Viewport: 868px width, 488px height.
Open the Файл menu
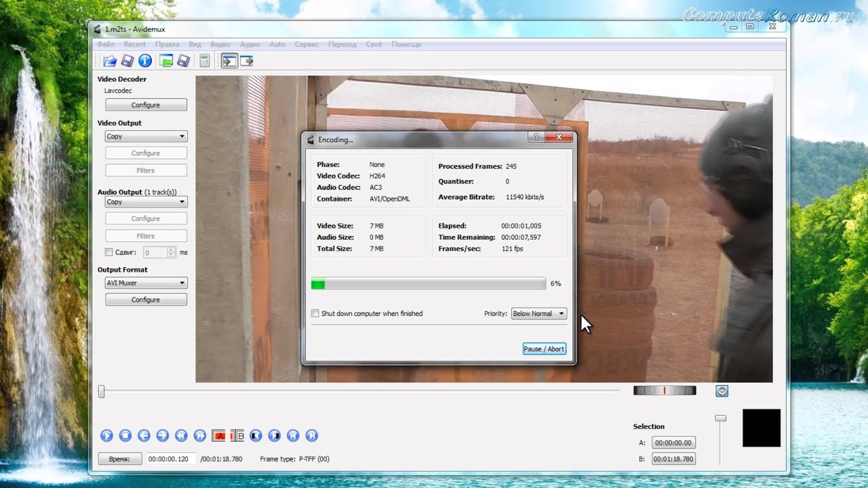click(x=106, y=44)
